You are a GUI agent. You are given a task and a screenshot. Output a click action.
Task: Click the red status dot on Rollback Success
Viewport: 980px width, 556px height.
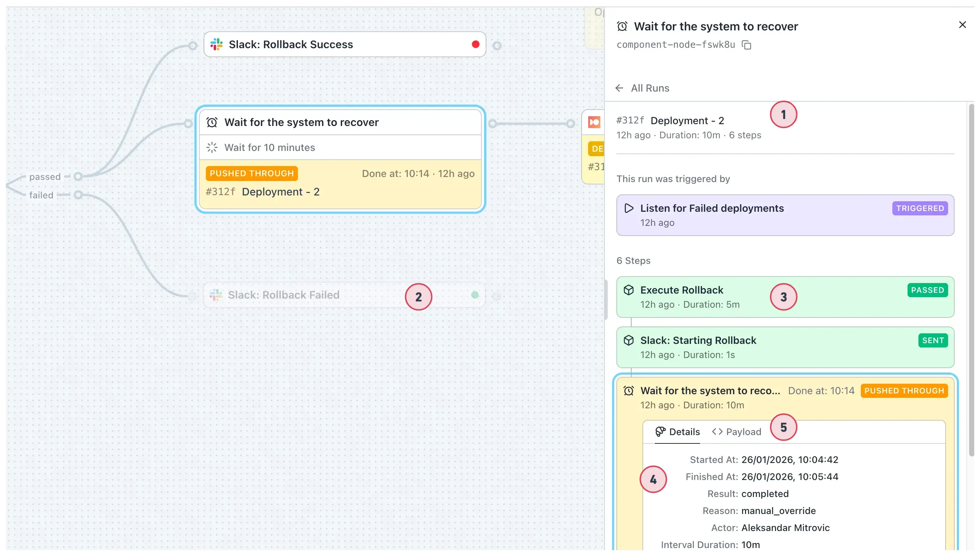tap(475, 44)
